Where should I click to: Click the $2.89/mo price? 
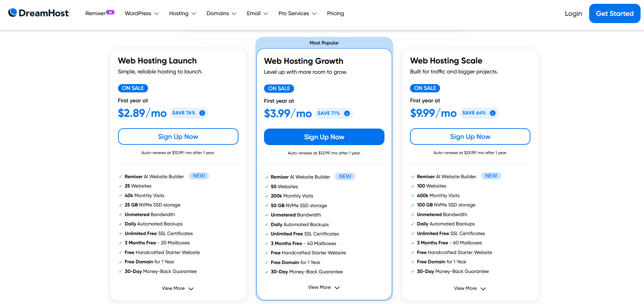pos(142,113)
